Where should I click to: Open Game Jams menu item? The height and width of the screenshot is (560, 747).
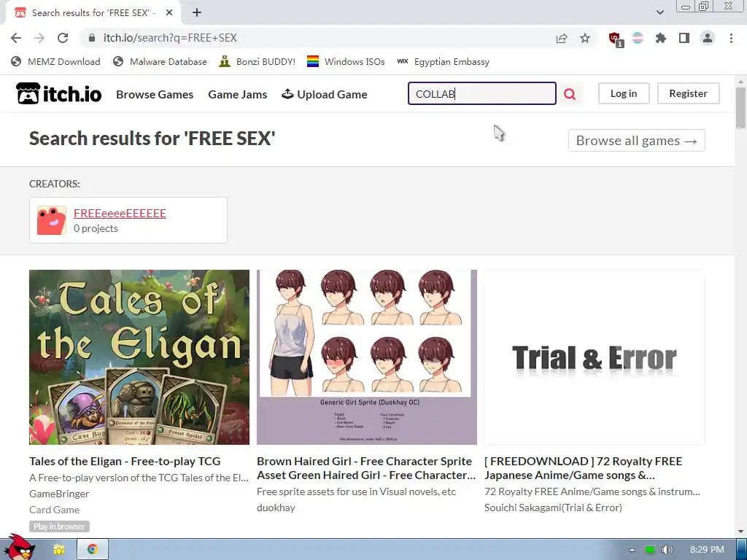[x=237, y=94]
